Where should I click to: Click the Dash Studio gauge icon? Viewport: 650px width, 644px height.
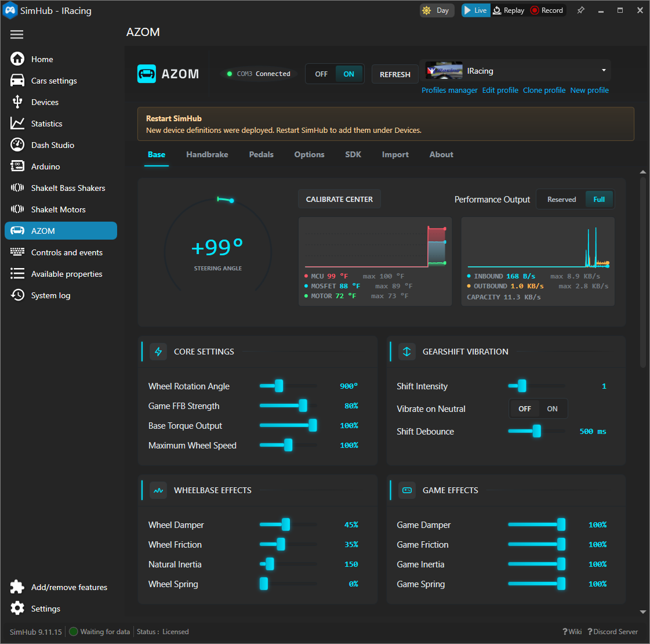coord(17,144)
